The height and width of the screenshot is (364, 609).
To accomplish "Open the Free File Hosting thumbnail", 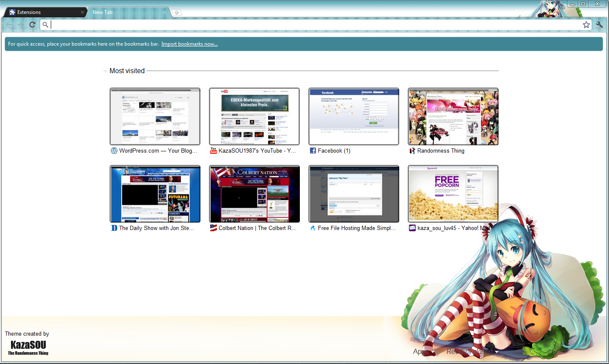I will point(354,194).
